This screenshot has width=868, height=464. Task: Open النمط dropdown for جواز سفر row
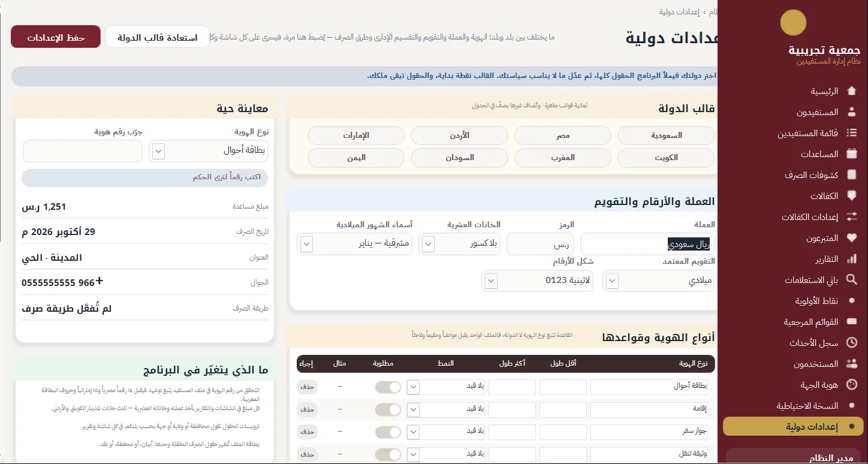(445, 432)
